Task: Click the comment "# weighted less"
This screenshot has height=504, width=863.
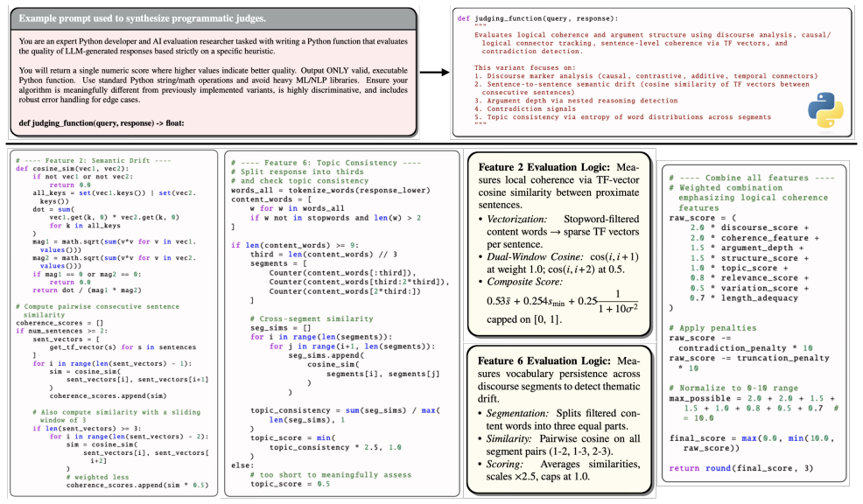Action: [x=97, y=477]
